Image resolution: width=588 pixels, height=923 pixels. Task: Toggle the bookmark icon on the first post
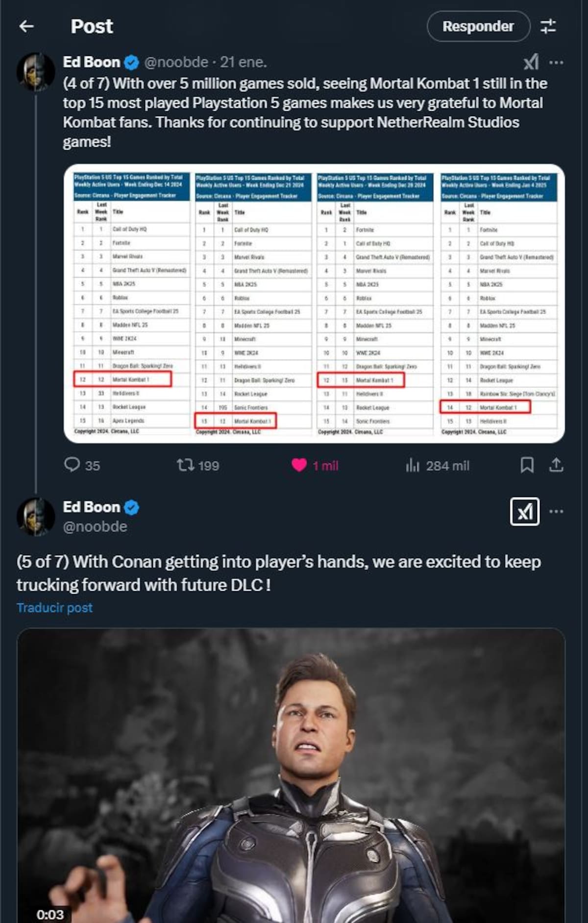point(527,465)
